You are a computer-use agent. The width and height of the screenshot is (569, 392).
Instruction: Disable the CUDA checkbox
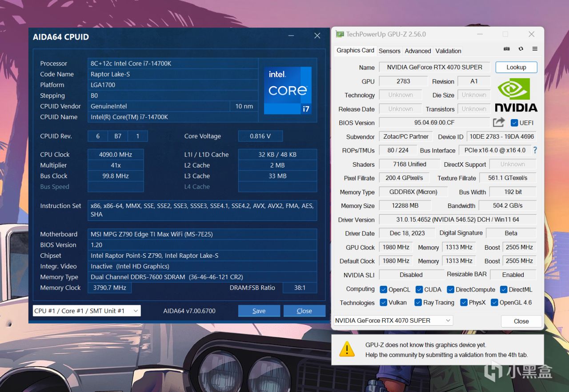[419, 289]
